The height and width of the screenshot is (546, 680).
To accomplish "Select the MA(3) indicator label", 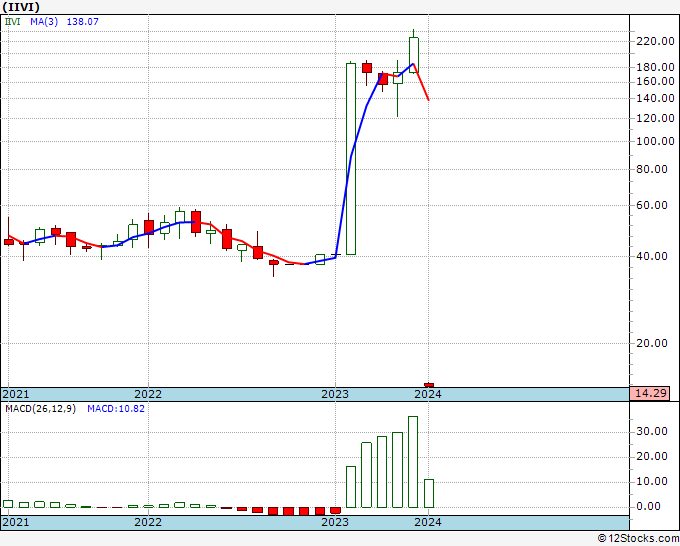I will click(44, 21).
